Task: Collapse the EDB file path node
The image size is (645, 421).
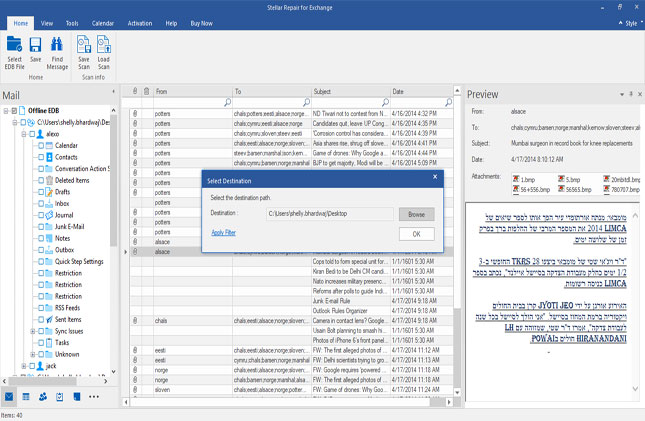Action: (x=15, y=122)
